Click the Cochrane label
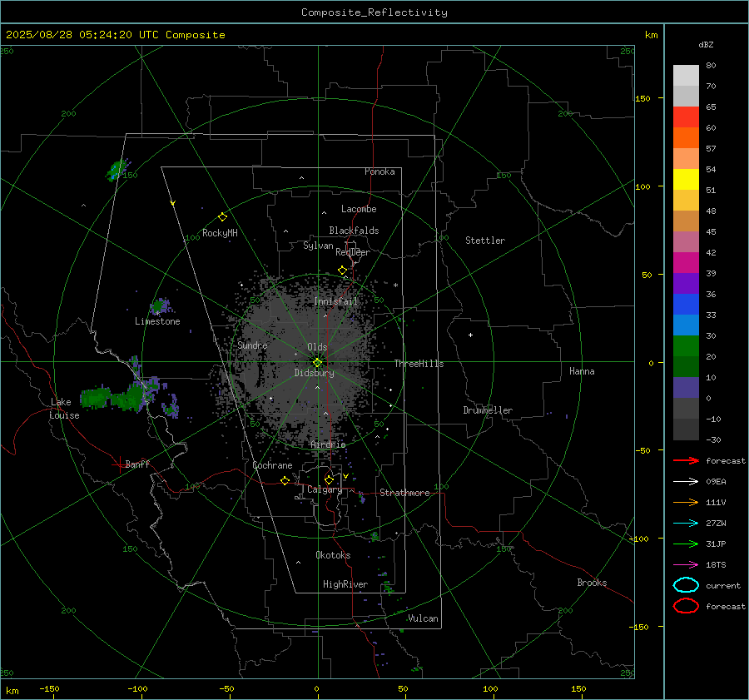749x700 pixels. pyautogui.click(x=272, y=465)
